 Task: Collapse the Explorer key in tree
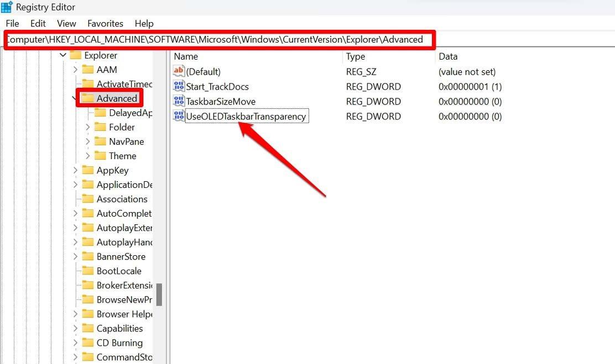63,55
